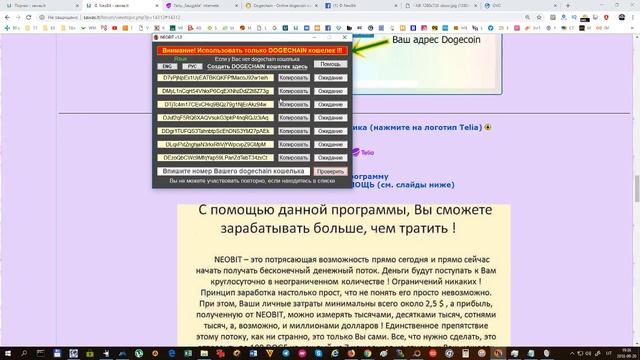
Task: Click the page vertical scrollbar thumb
Action: click(636, 189)
